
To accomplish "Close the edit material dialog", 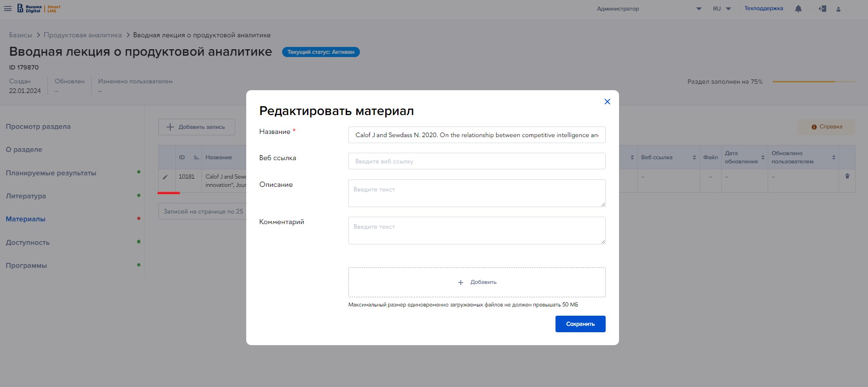I will tap(607, 102).
